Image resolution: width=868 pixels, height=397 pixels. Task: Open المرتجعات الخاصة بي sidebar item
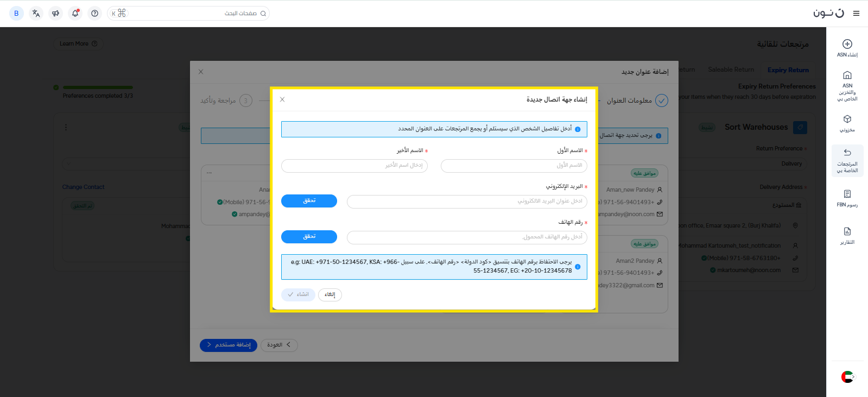coord(847,160)
